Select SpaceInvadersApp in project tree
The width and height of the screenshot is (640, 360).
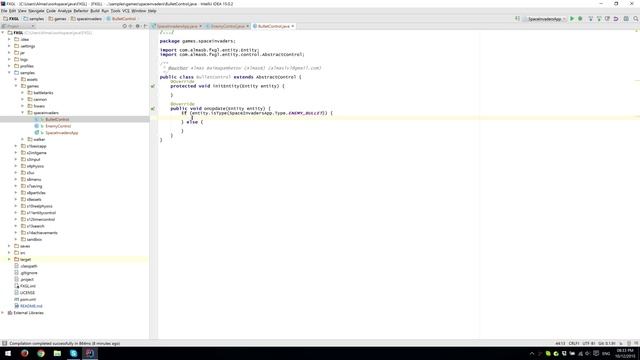pos(62,133)
